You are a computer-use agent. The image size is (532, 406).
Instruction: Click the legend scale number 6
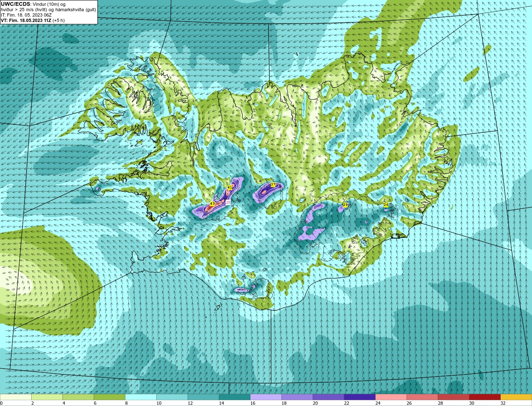coord(94,403)
